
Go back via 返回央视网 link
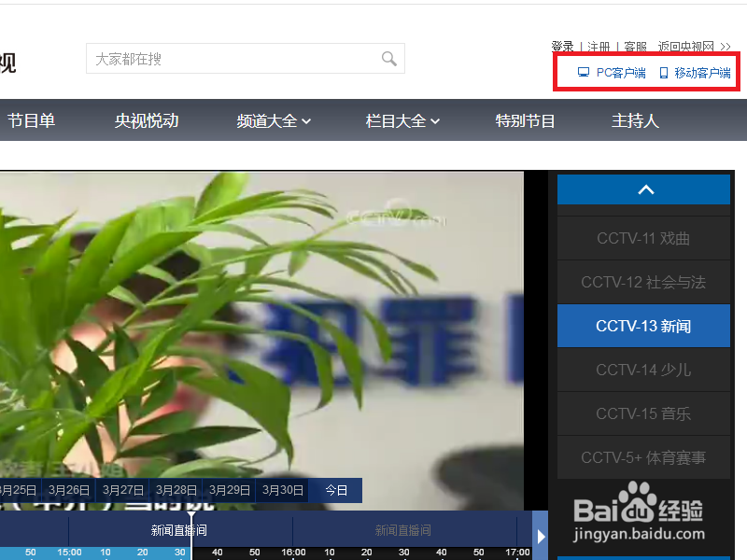click(x=694, y=46)
